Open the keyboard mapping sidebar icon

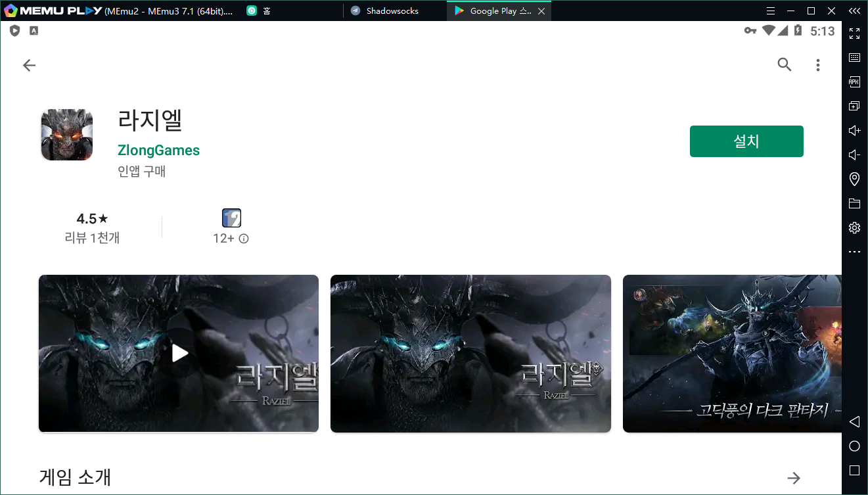[x=854, y=57]
